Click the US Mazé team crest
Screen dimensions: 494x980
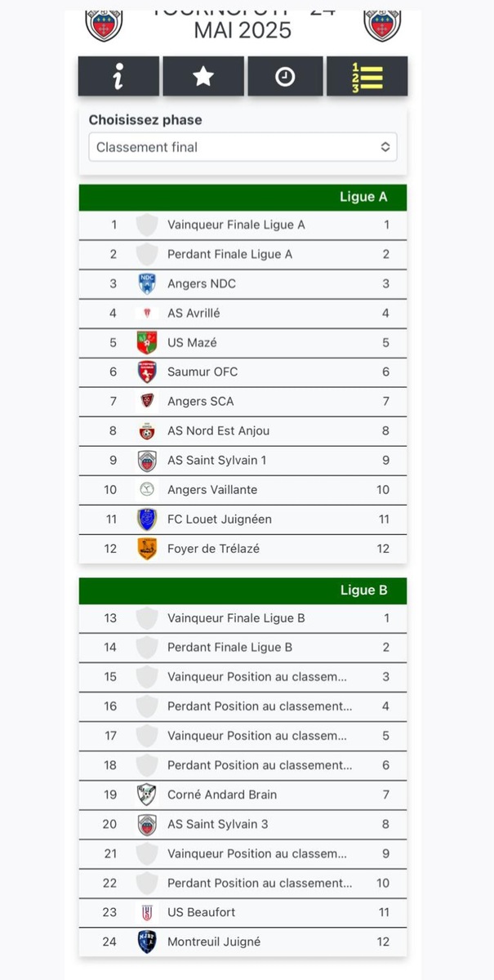coord(147,342)
